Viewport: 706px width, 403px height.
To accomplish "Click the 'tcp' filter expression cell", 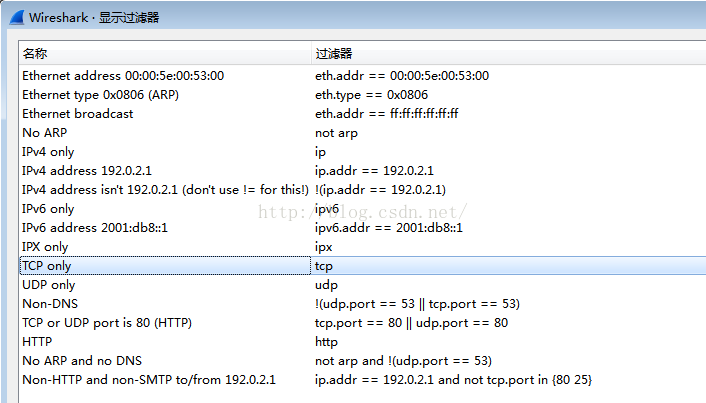I will 324,266.
